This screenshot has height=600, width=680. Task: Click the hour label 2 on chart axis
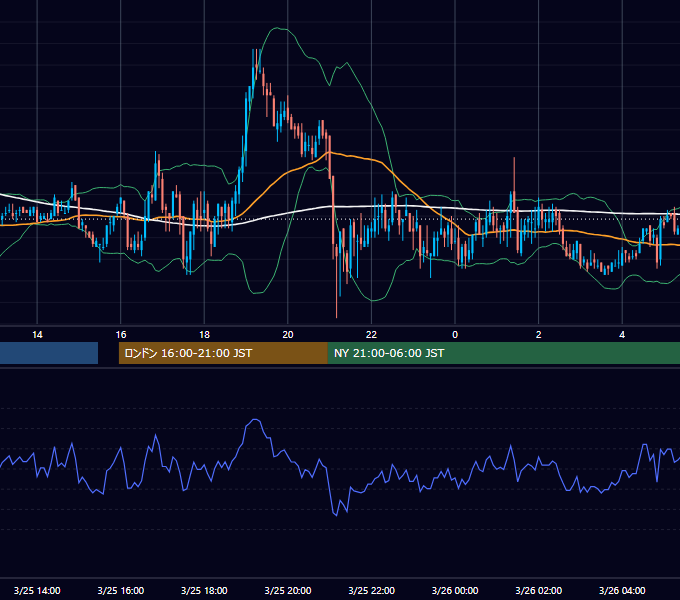[x=539, y=335]
